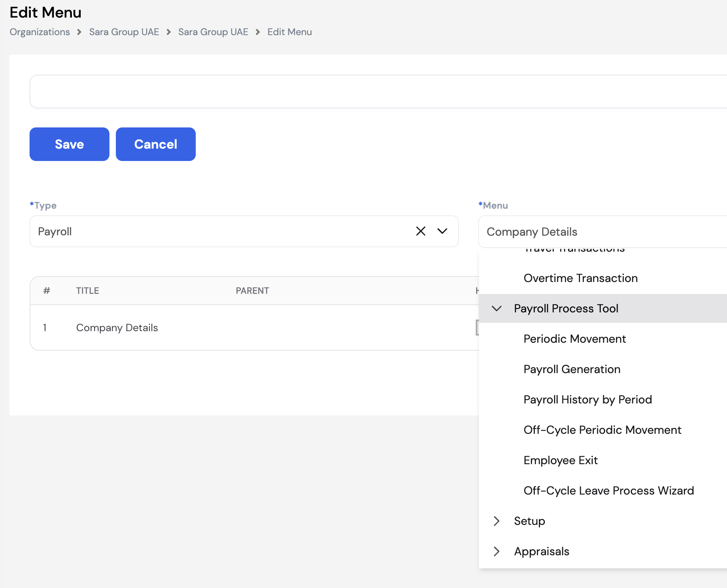Open second Sara Group UAE breadcrumb
Image resolution: width=727 pixels, height=588 pixels.
click(x=213, y=32)
